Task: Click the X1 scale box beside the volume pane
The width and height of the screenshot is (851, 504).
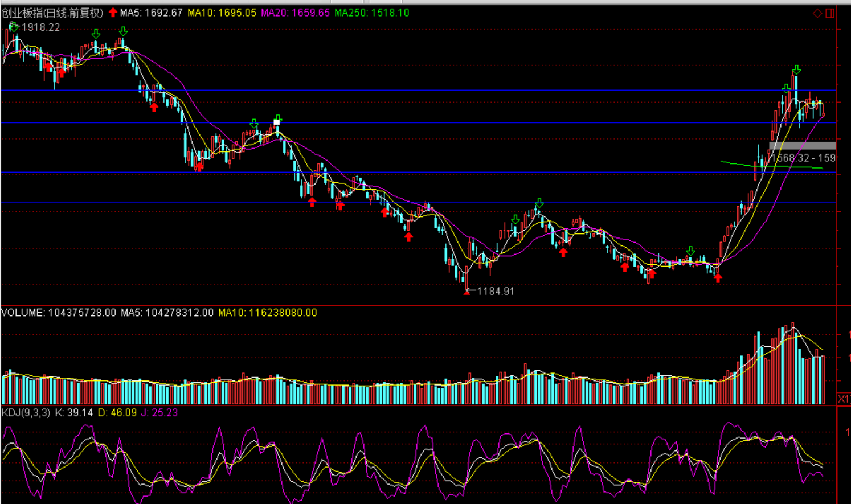Action: point(843,399)
